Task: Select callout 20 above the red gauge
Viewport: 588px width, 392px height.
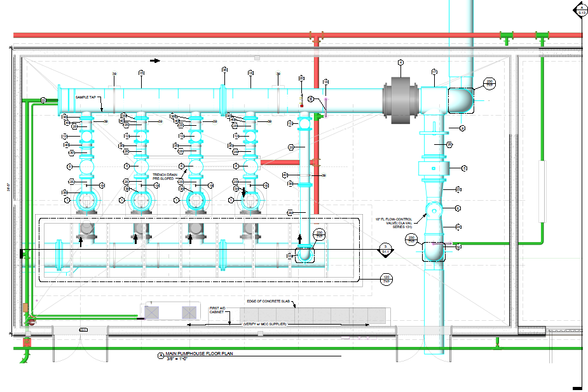Action: [301, 78]
